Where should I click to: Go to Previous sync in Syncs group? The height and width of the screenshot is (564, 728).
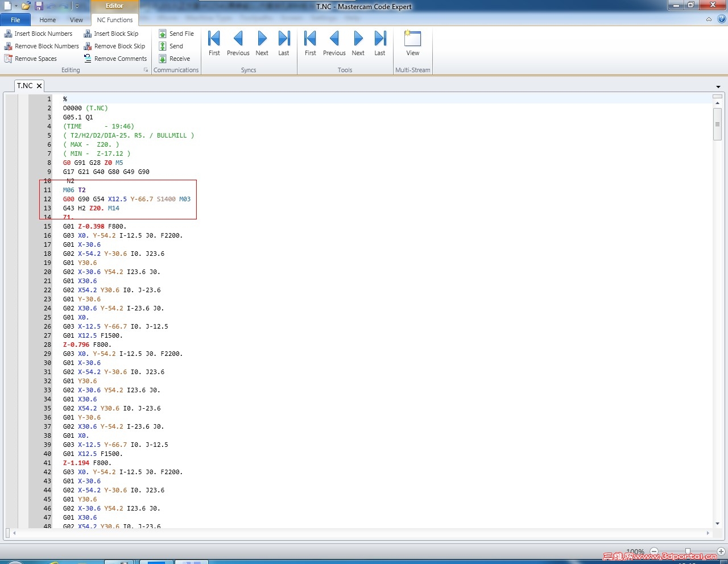pyautogui.click(x=238, y=43)
